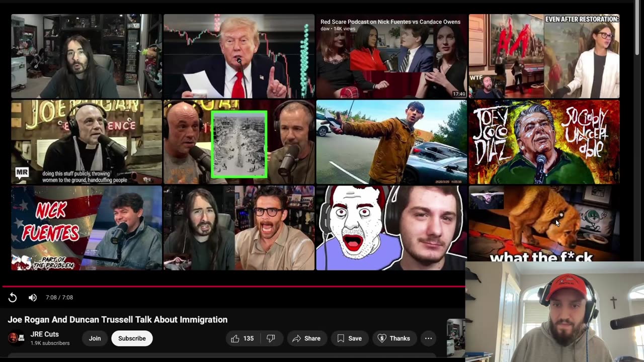
Task: Dislike the video with thumbs down icon
Action: coord(271,338)
